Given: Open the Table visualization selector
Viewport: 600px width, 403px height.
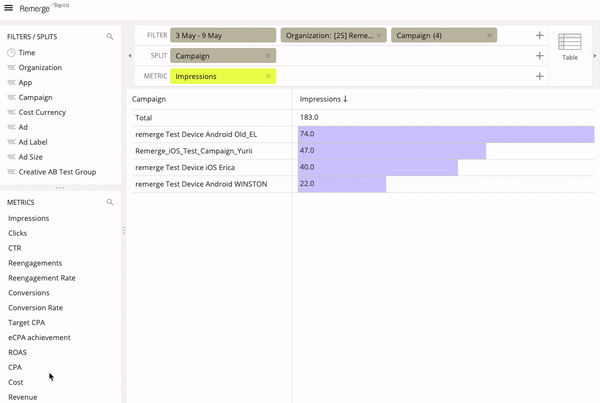Looking at the screenshot, I should point(569,47).
